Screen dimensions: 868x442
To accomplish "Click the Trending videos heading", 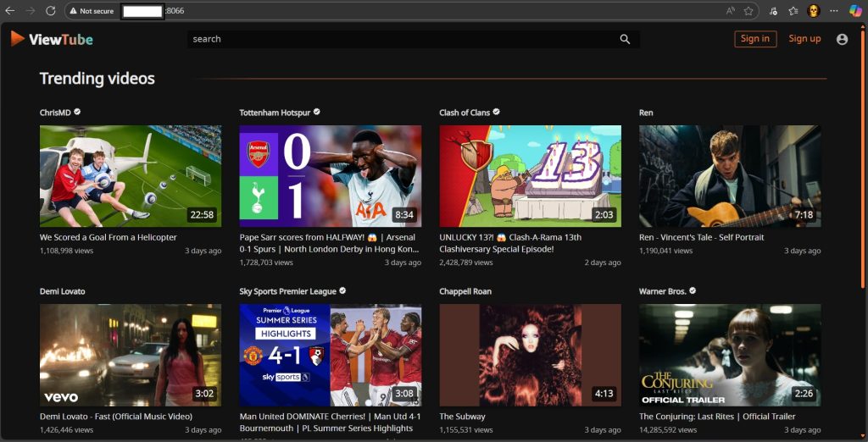I will [x=97, y=79].
